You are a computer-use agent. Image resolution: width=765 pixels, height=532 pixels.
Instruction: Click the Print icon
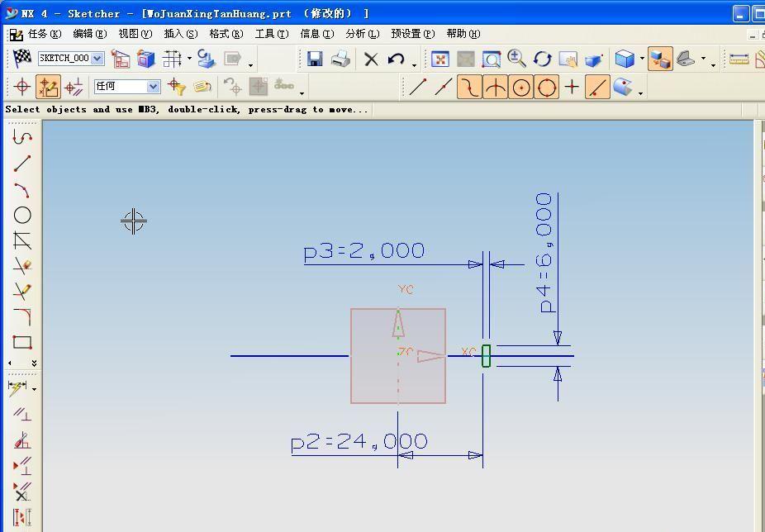tap(340, 59)
